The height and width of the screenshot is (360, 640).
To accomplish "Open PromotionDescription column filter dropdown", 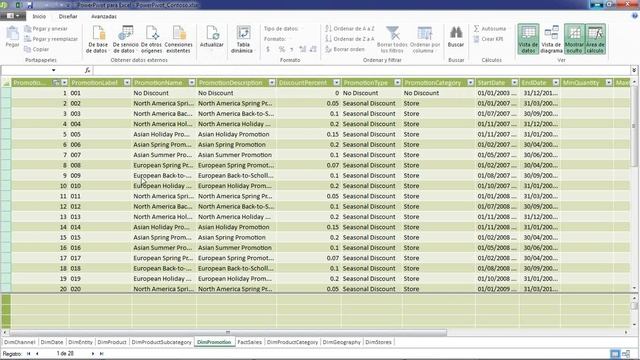I will pos(271,82).
